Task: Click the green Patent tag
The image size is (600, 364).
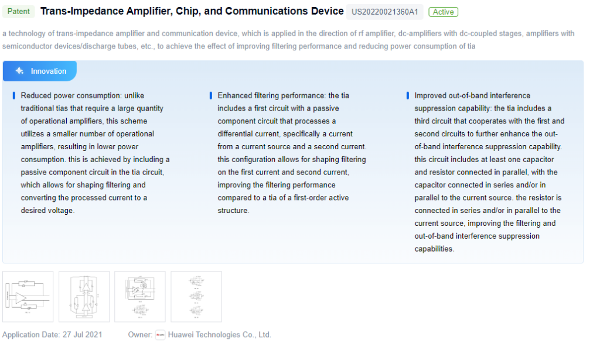Action: [19, 12]
